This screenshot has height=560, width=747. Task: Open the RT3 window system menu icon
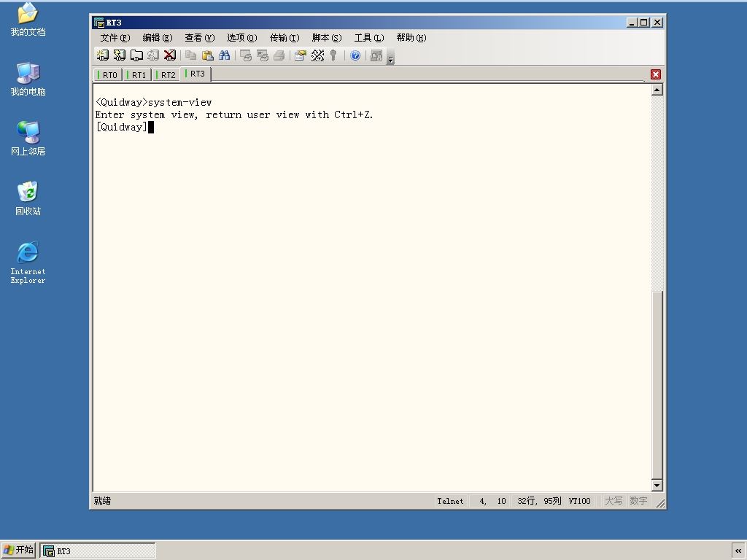pyautogui.click(x=99, y=23)
